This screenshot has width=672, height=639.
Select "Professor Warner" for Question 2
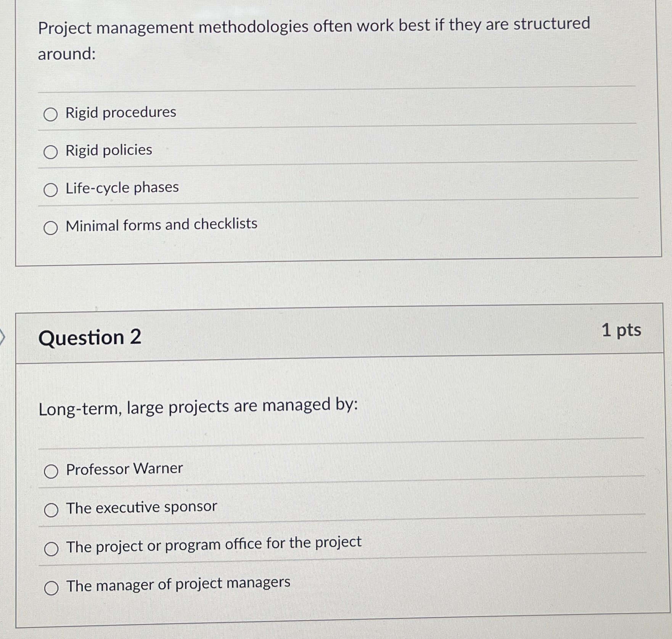51,471
